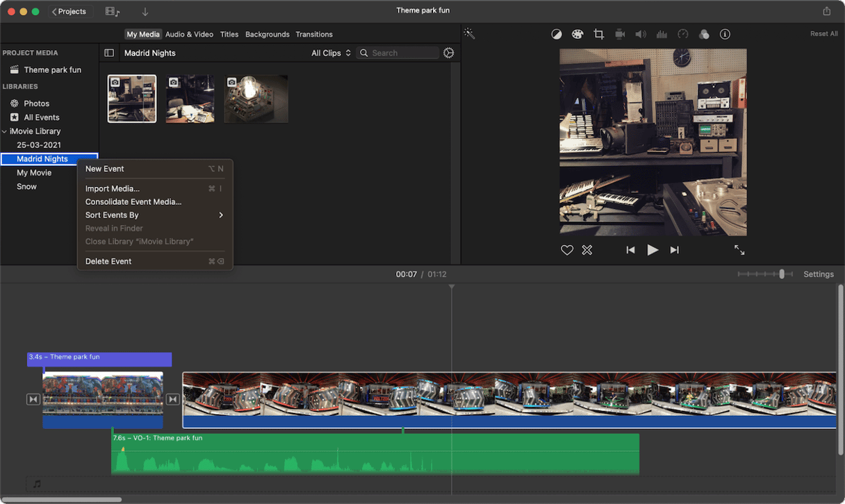Open the Share icon in title bar

[x=826, y=11]
